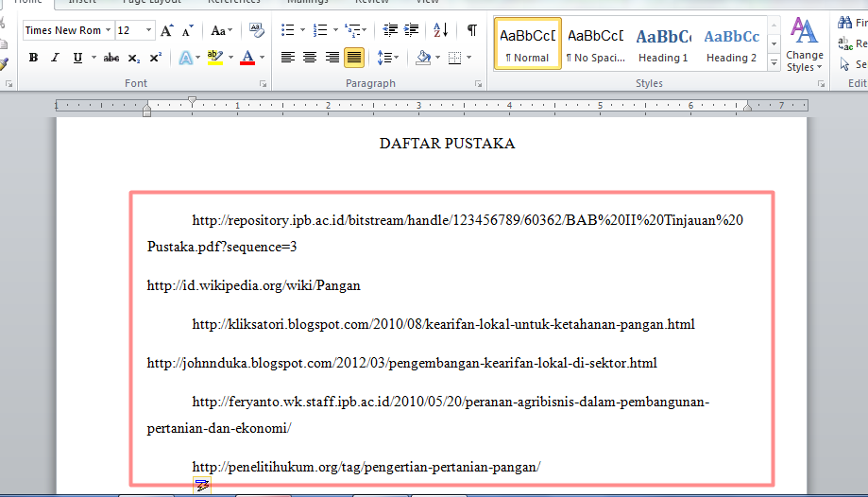Expand Bullets dropdown arrow
The width and height of the screenshot is (868, 497).
click(x=302, y=30)
